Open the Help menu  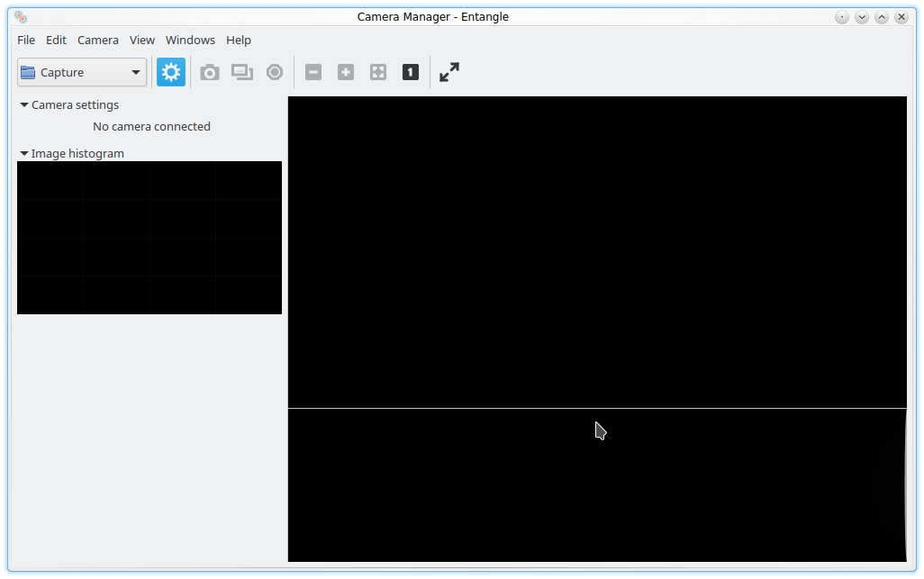[x=239, y=40]
